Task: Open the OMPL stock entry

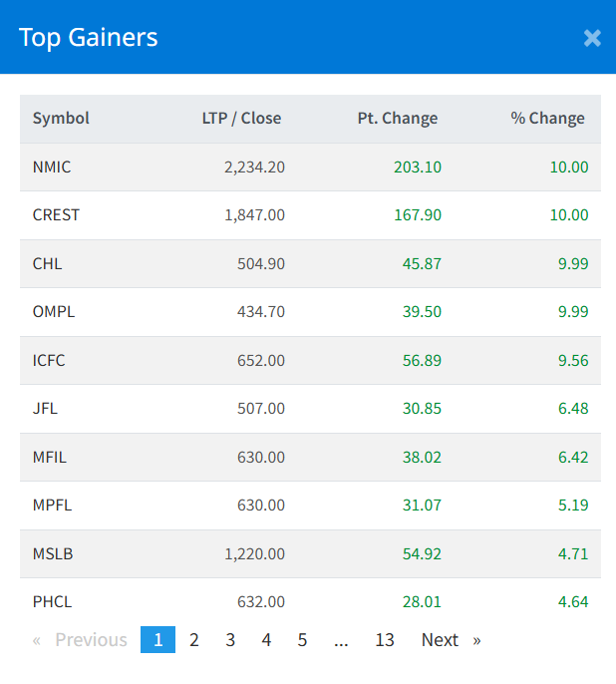Action: (54, 311)
